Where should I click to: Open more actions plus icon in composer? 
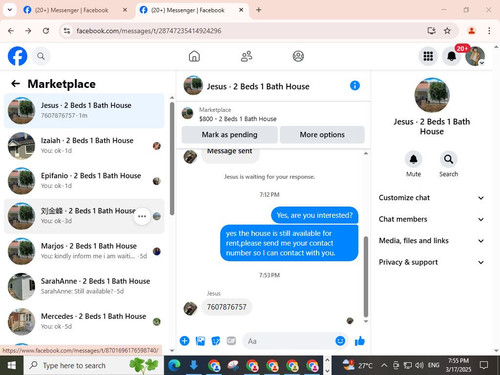(x=184, y=341)
